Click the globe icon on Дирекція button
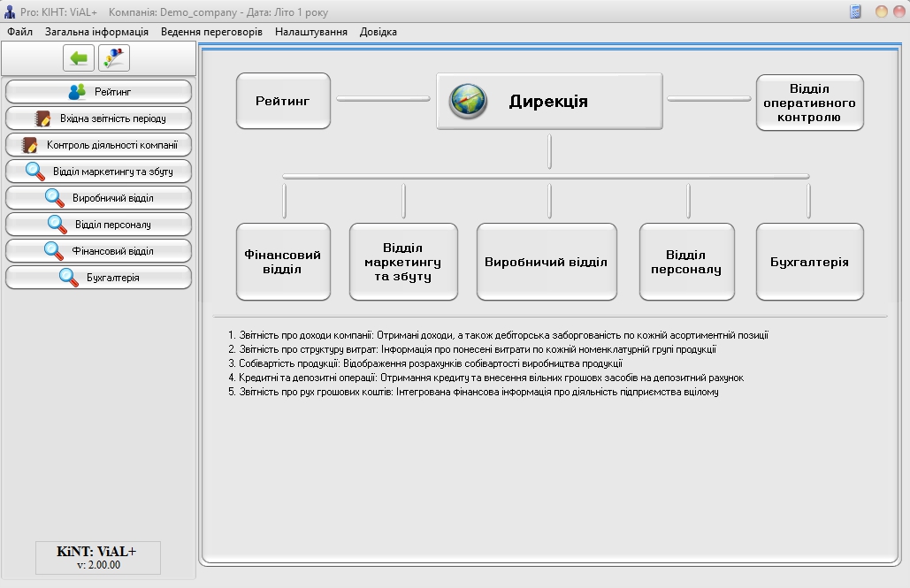 click(x=468, y=102)
